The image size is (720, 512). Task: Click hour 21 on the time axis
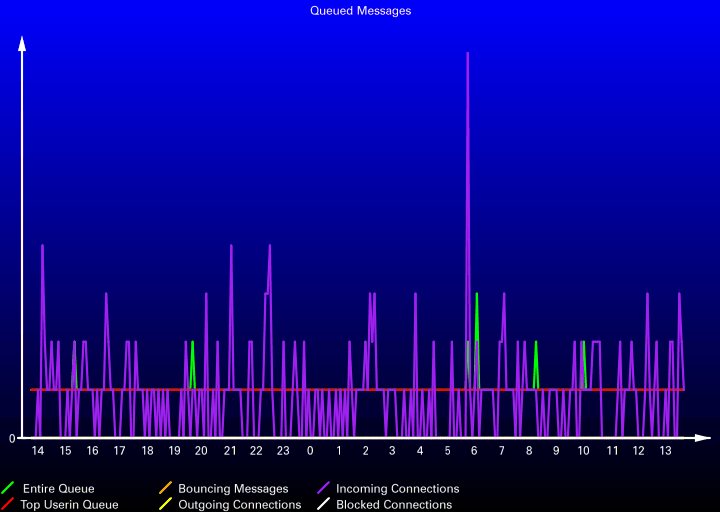pyautogui.click(x=230, y=451)
